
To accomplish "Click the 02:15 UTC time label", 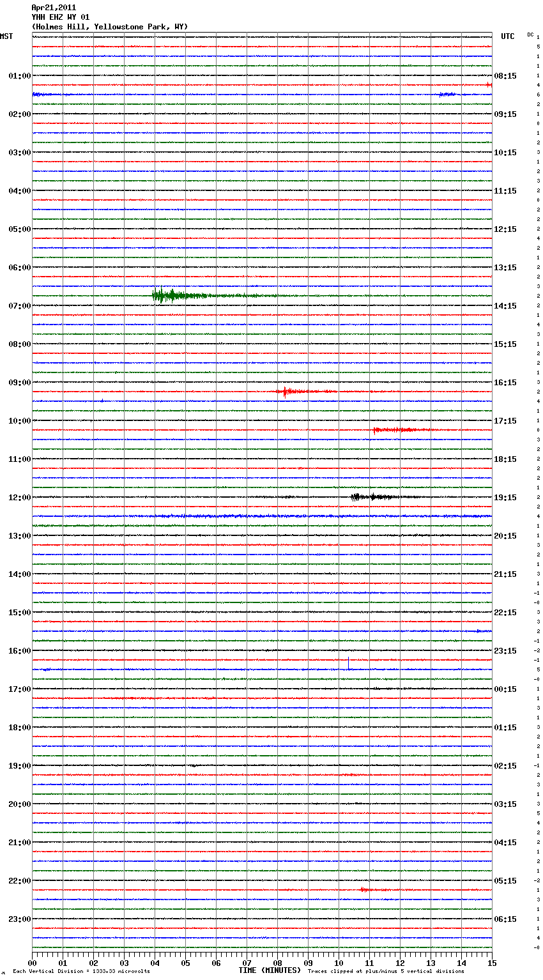I will coord(505,766).
